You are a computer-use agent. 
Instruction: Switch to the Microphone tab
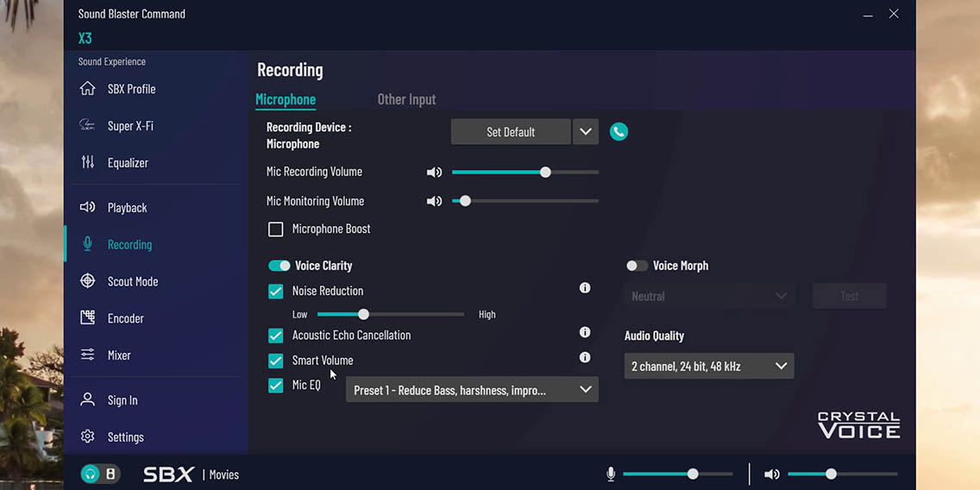(x=286, y=99)
